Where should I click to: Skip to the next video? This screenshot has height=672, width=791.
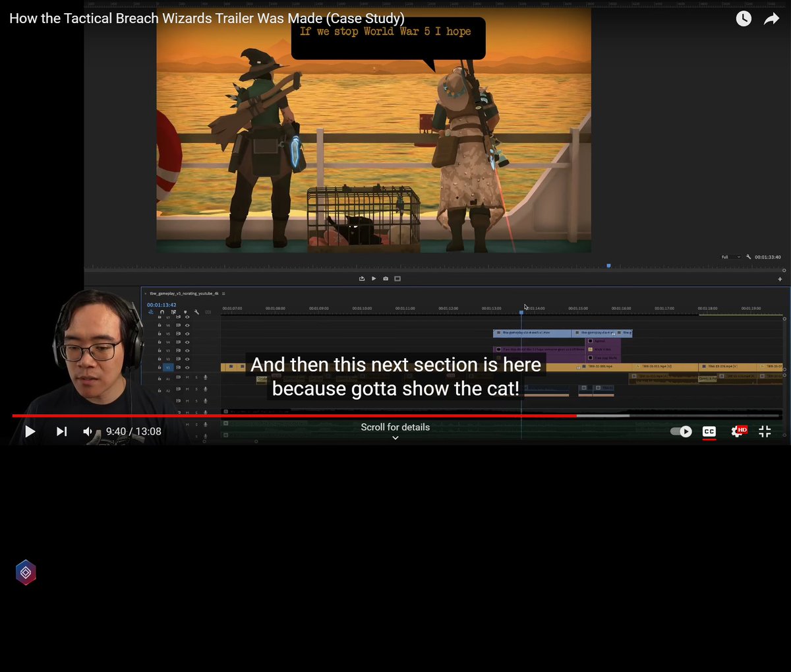tap(61, 431)
